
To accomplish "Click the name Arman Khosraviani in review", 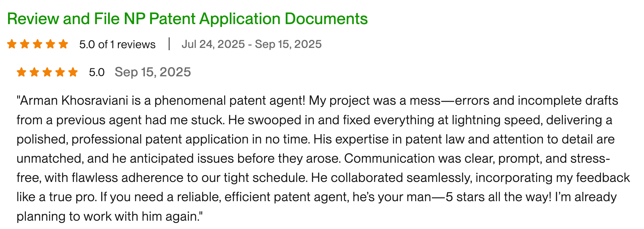I will click(74, 101).
